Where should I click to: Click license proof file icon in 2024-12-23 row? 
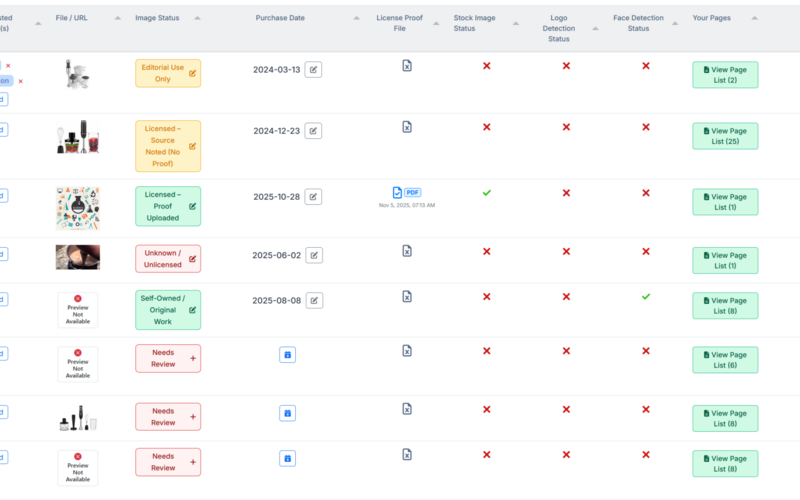(407, 127)
